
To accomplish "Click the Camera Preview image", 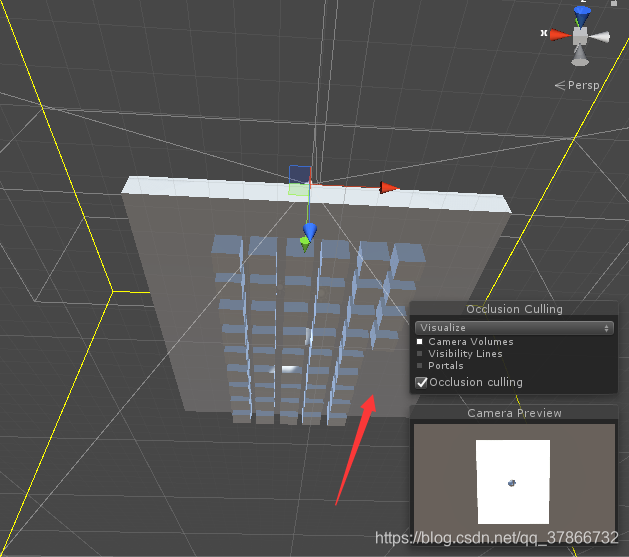I will 514,482.
